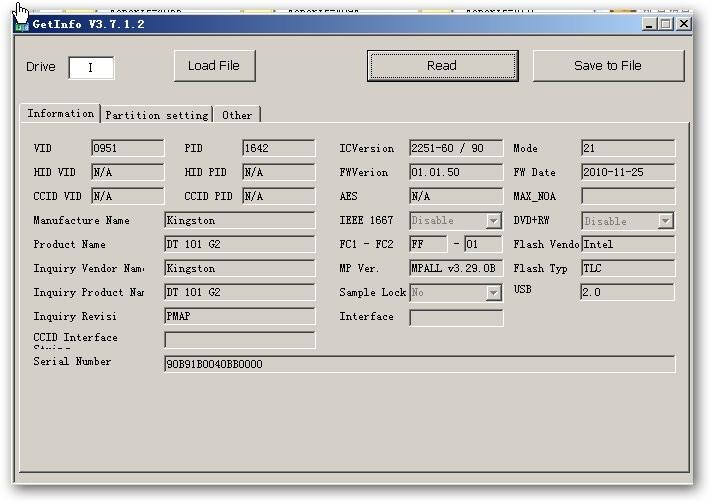
Task: Click the Read button
Action: [442, 66]
